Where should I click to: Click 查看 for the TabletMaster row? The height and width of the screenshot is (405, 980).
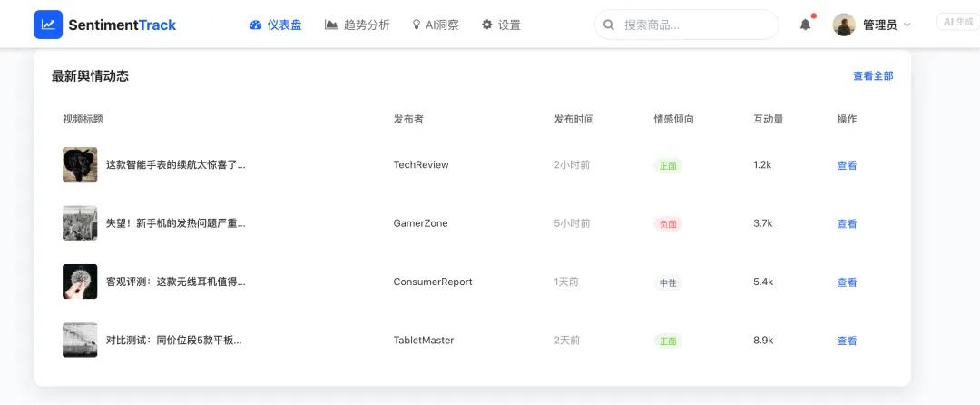[x=847, y=341]
